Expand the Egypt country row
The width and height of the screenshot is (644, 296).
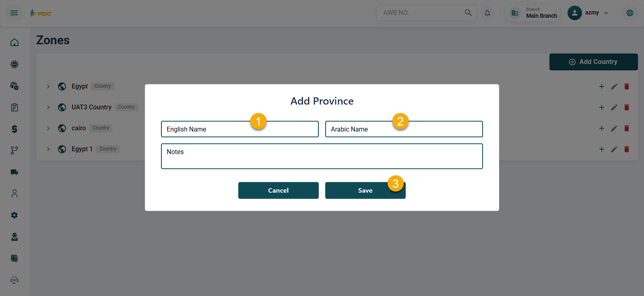pyautogui.click(x=48, y=86)
